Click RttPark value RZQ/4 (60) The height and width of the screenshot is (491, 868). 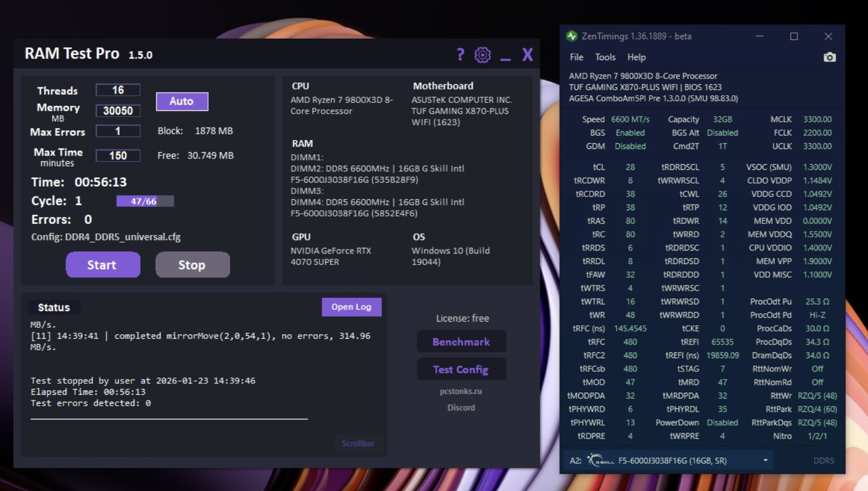(817, 409)
